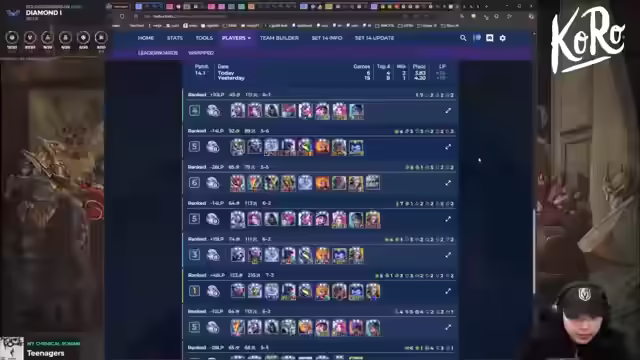640x360 pixels.
Task: Open the TOOLS menu item
Action: [x=204, y=38]
